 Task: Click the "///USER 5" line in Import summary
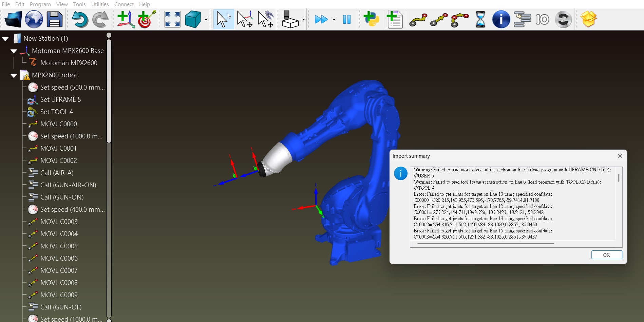click(x=424, y=176)
